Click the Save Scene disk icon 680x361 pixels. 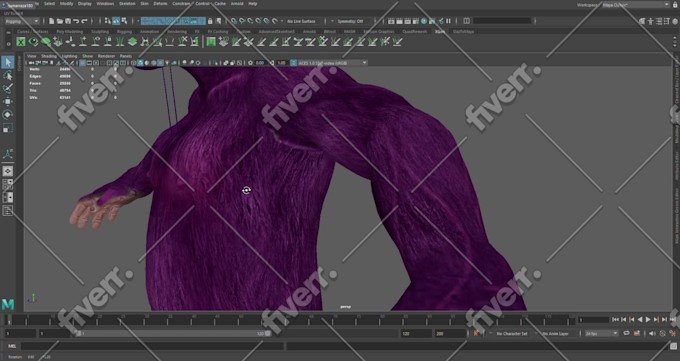pyautogui.click(x=68, y=21)
